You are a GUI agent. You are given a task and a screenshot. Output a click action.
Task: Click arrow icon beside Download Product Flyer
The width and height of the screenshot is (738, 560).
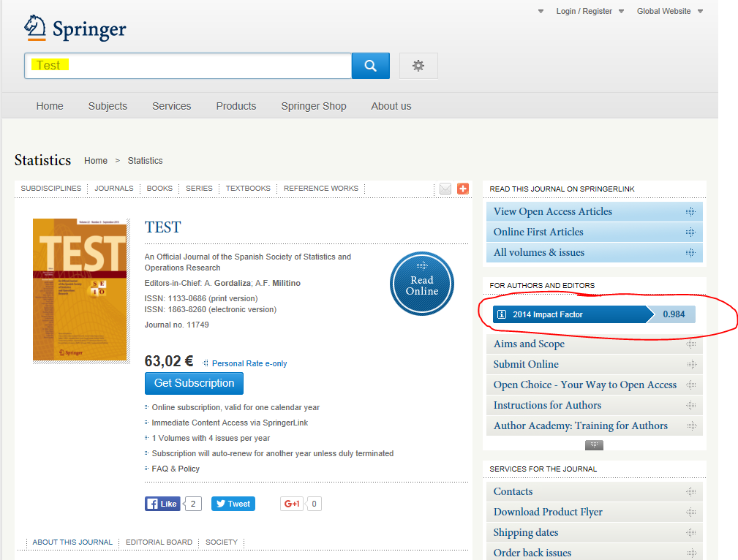point(691,512)
